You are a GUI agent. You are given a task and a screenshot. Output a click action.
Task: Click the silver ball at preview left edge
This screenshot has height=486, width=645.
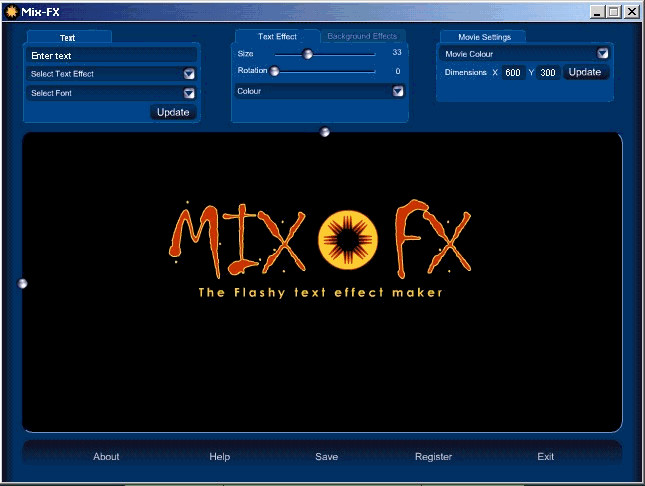pyautogui.click(x=23, y=284)
